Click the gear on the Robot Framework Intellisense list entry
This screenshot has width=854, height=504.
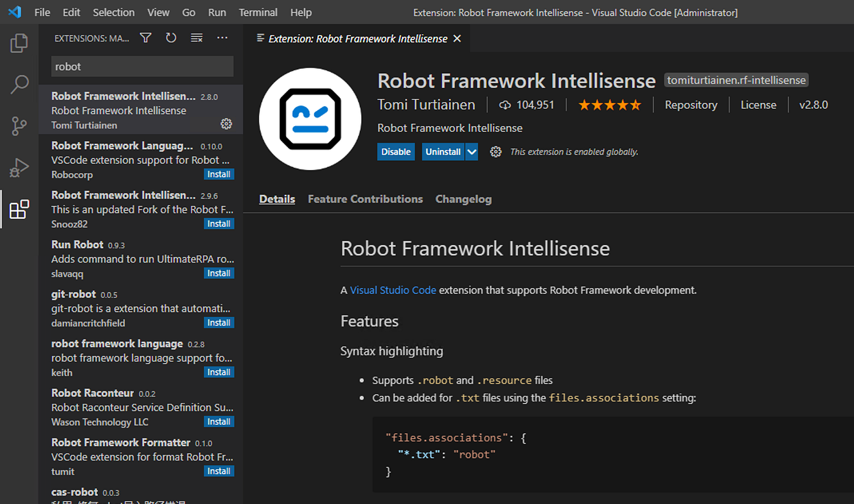pos(226,124)
